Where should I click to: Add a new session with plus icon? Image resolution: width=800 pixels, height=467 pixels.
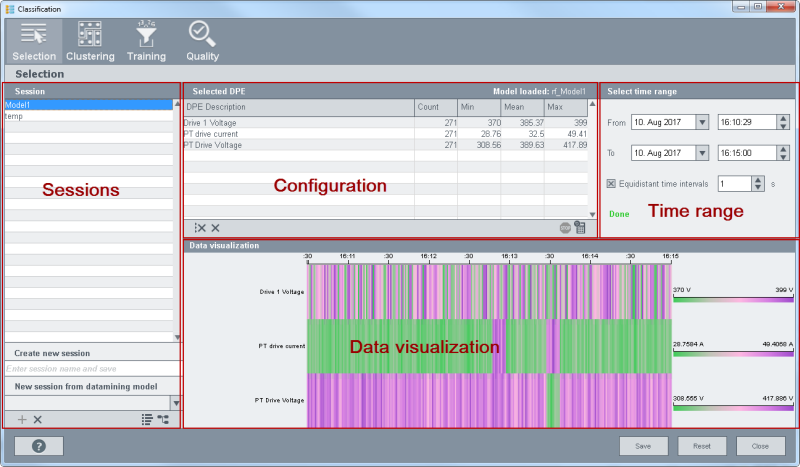coord(22,420)
